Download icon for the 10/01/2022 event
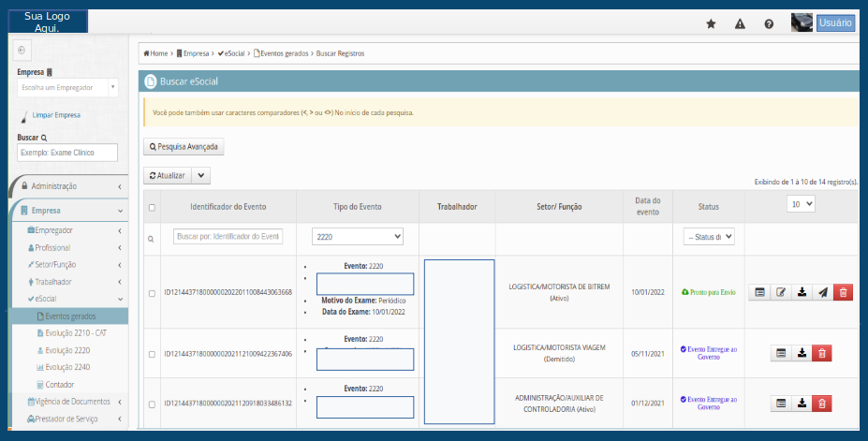 point(802,292)
